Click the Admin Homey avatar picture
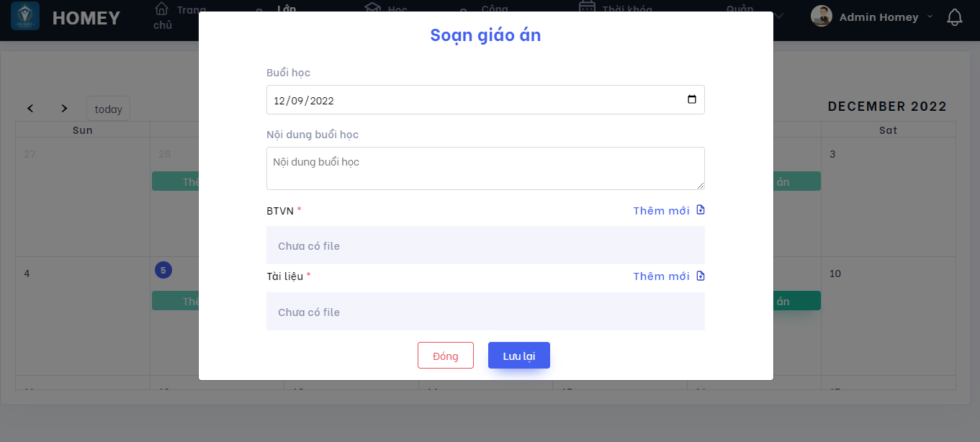Screen dimensions: 980x442 [x=821, y=16]
